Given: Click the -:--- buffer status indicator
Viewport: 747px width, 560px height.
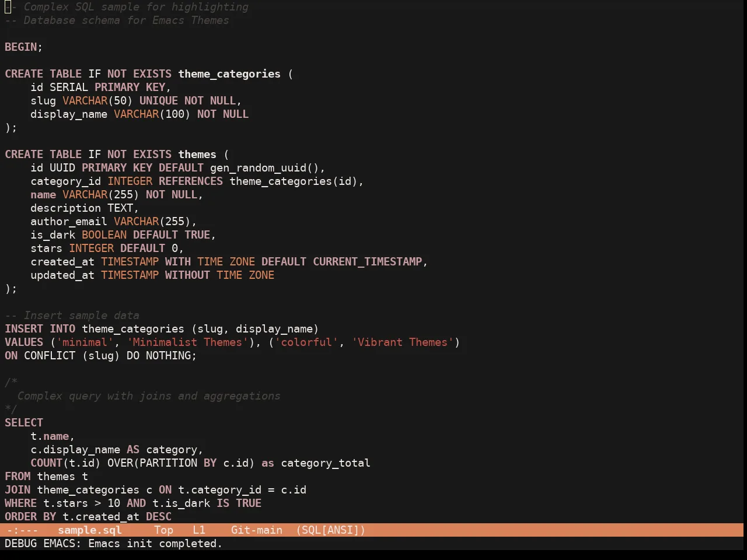Looking at the screenshot, I should tap(23, 530).
